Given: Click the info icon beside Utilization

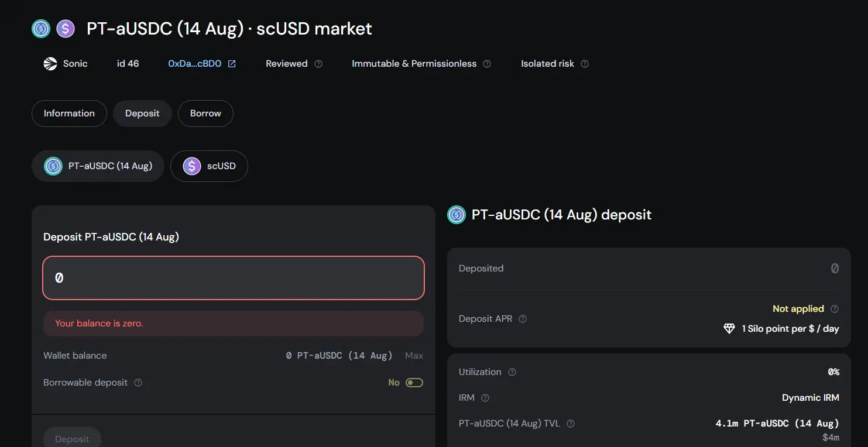Looking at the screenshot, I should point(512,372).
